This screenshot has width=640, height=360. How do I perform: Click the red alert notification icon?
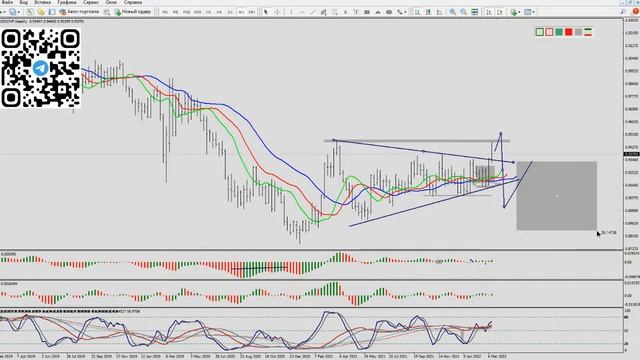coord(636,11)
